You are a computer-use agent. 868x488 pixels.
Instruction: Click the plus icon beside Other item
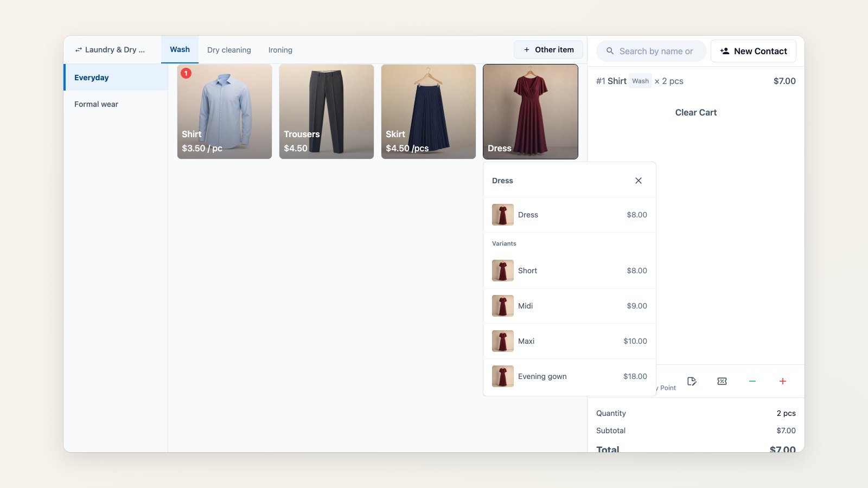527,50
